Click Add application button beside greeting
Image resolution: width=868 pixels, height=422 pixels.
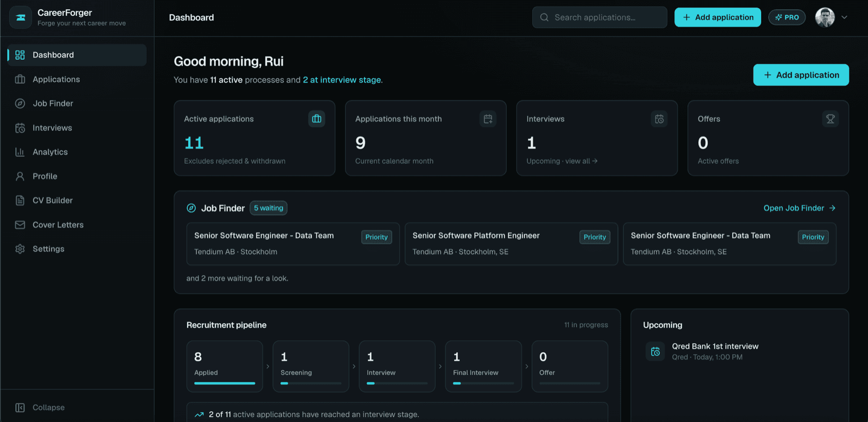coord(801,75)
